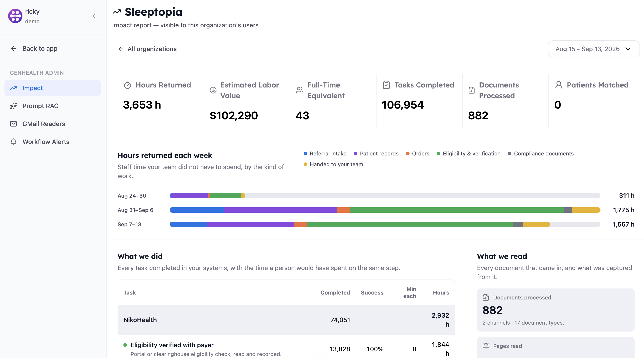Click the Aug 31–Sep 6 weekly hours bar
Screen dimensions: 644x358
385,210
